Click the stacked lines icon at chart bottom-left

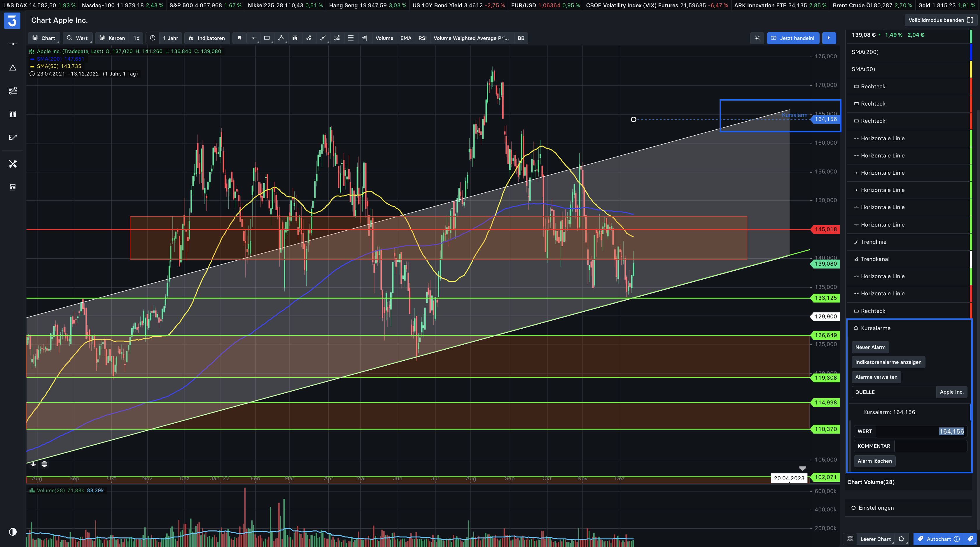(45, 464)
